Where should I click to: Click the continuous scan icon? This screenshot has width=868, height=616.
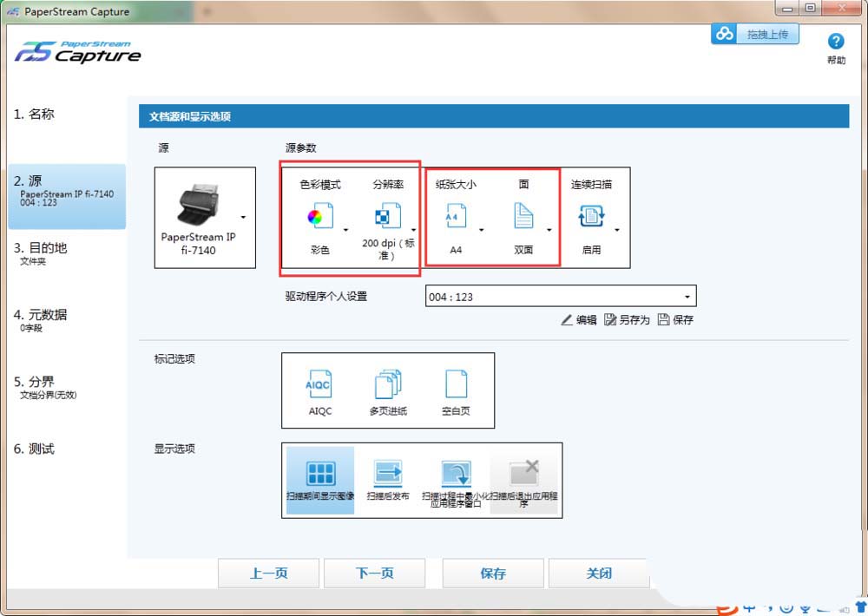tap(591, 216)
